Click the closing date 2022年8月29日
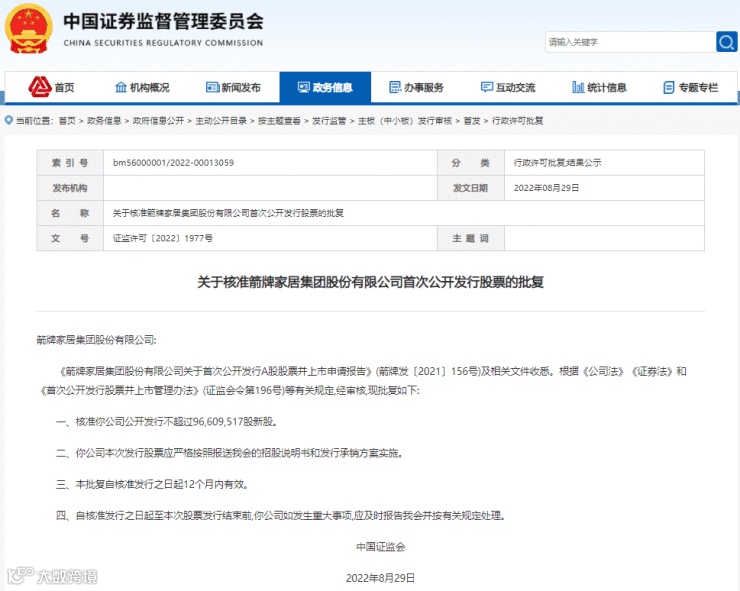This screenshot has height=591, width=740. (x=380, y=578)
